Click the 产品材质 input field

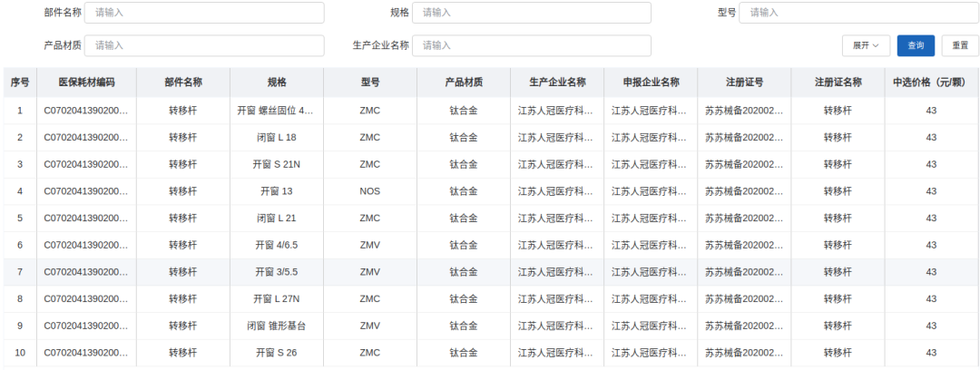click(x=205, y=45)
